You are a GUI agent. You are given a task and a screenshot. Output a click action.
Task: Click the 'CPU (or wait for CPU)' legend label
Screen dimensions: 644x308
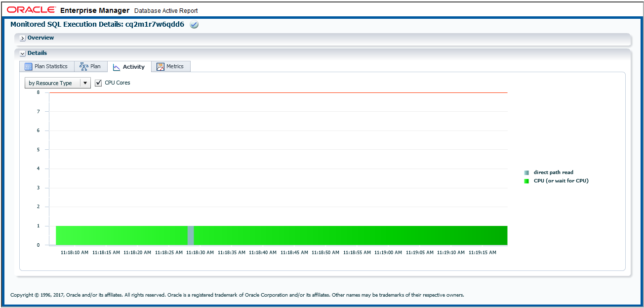point(561,181)
